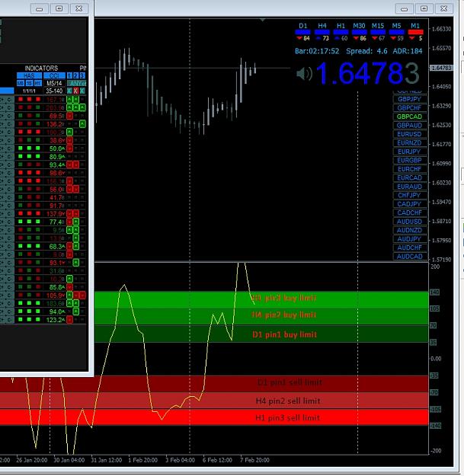Mute the price alert speaker icon
The height and width of the screenshot is (476, 464).
coord(304,74)
